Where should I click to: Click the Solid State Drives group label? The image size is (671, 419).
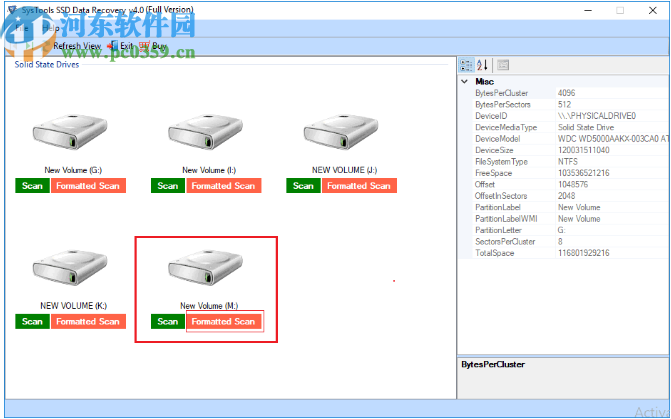[47, 65]
